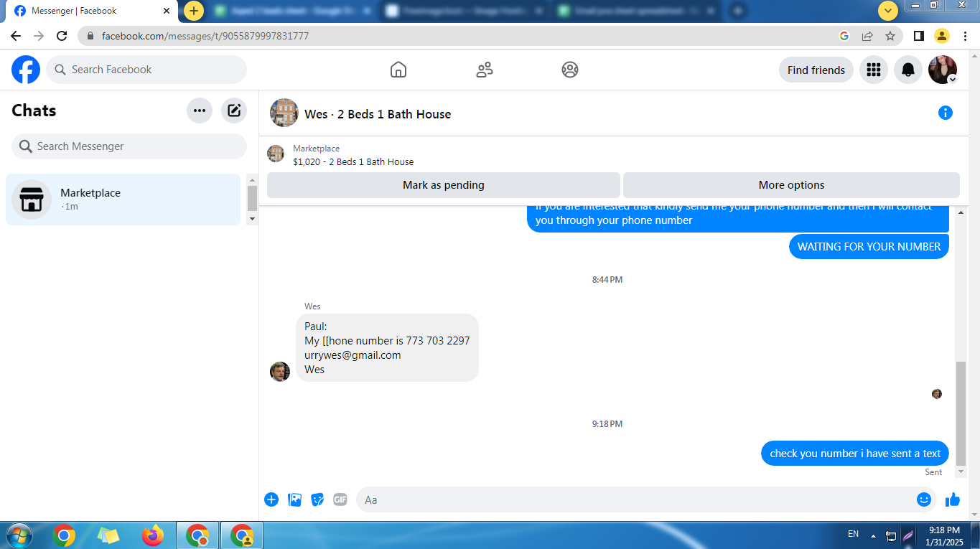Open Chrome three-dot menu
980x549 pixels.
(x=965, y=36)
